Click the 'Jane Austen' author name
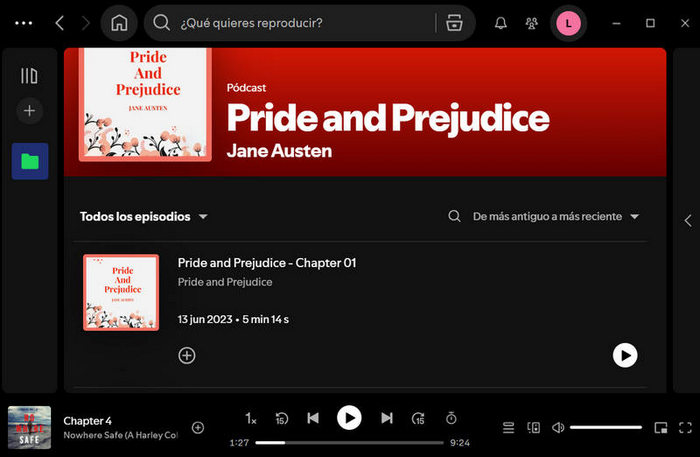 click(279, 151)
